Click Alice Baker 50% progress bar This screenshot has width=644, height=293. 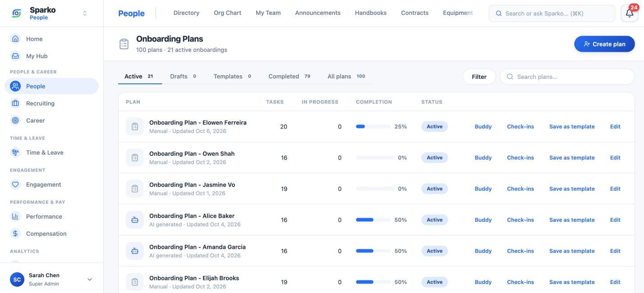point(373,220)
